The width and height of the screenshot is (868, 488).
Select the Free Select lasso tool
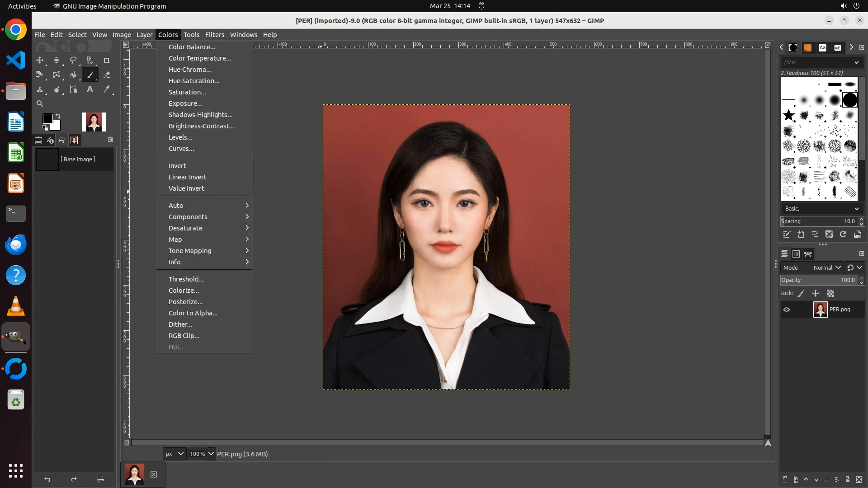73,60
